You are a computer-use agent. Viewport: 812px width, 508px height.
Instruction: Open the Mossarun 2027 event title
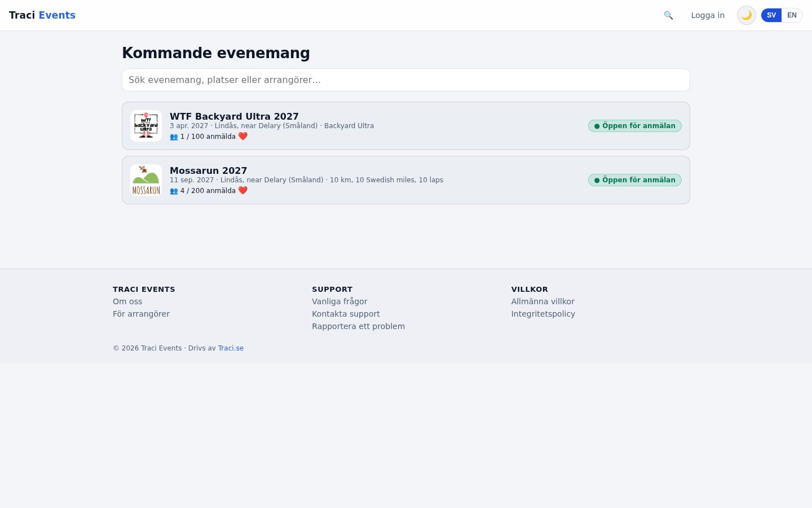coord(209,170)
